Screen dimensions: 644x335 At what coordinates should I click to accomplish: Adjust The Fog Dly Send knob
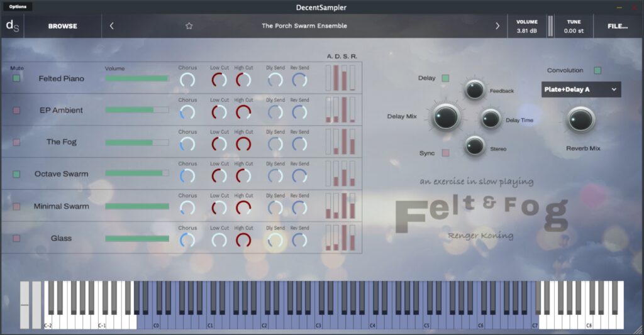(275, 144)
